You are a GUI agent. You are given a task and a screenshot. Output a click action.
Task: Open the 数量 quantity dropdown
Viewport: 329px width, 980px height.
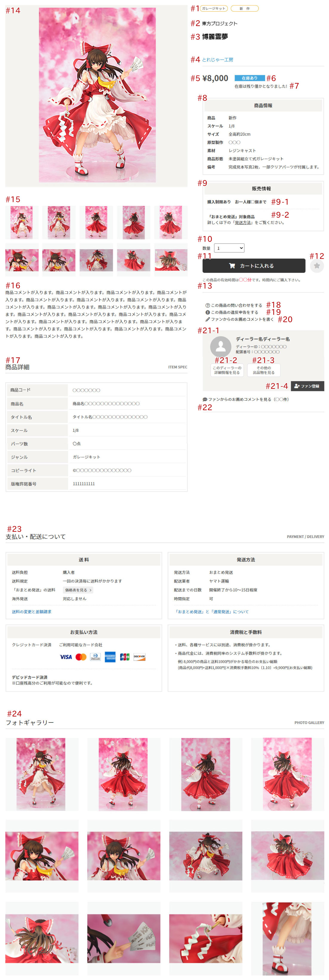point(229,248)
